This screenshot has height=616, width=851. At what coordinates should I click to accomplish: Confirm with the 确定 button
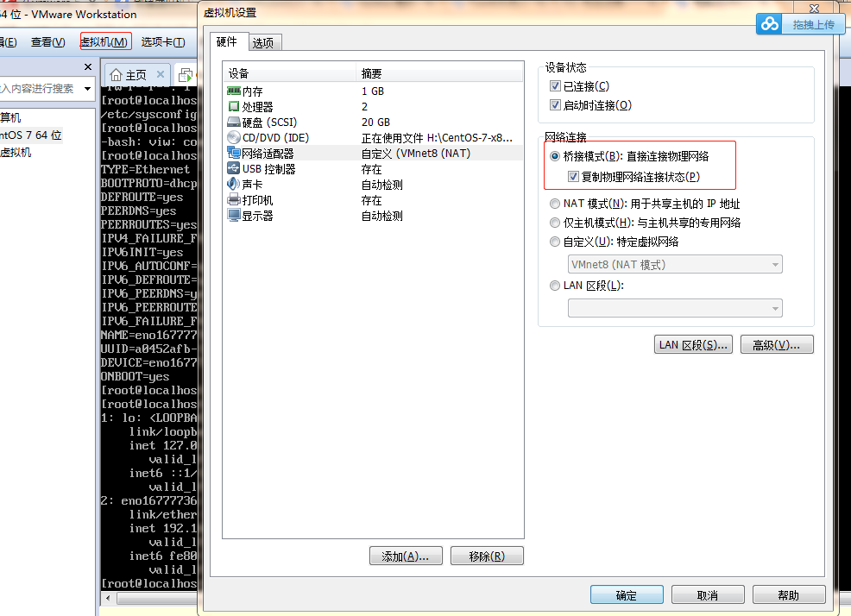click(x=627, y=594)
